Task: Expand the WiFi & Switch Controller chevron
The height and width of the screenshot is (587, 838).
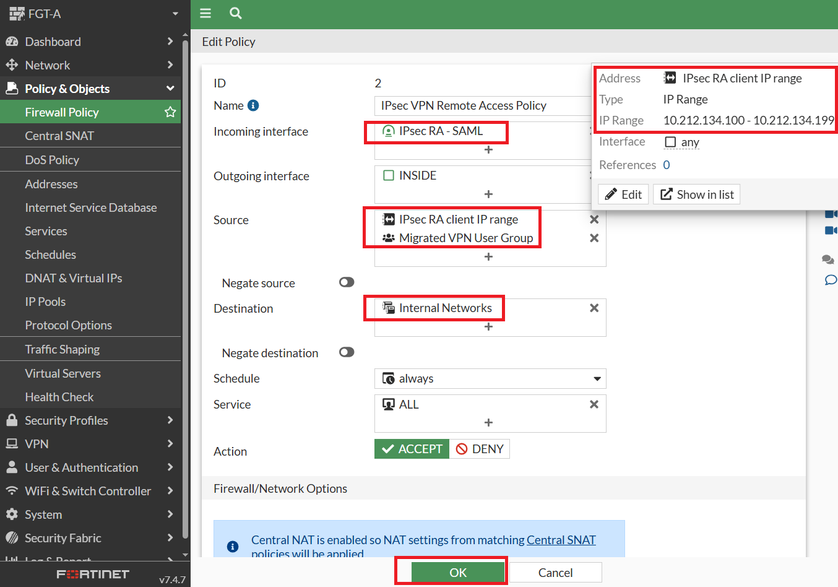Action: (170, 491)
